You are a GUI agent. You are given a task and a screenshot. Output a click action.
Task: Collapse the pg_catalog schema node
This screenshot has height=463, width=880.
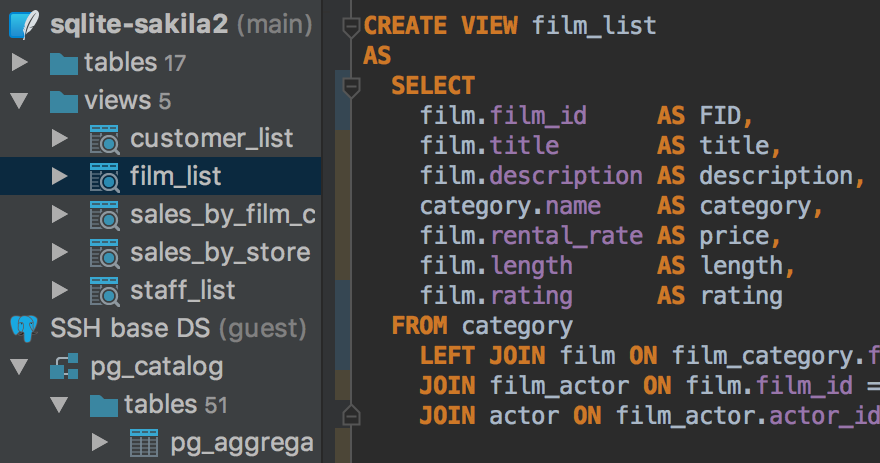coord(19,366)
